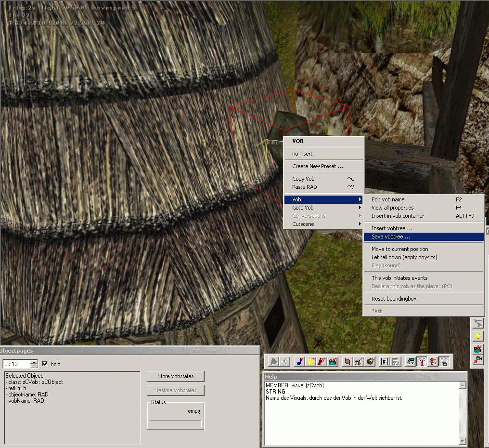Toggle the hold checkbox
This screenshot has height=448, width=489.
(x=45, y=364)
